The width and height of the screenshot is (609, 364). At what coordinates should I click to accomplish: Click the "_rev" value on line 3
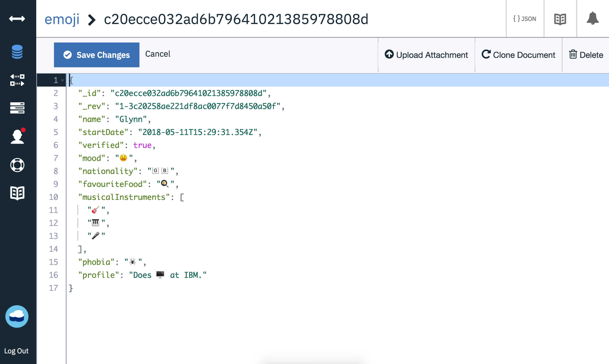click(198, 106)
